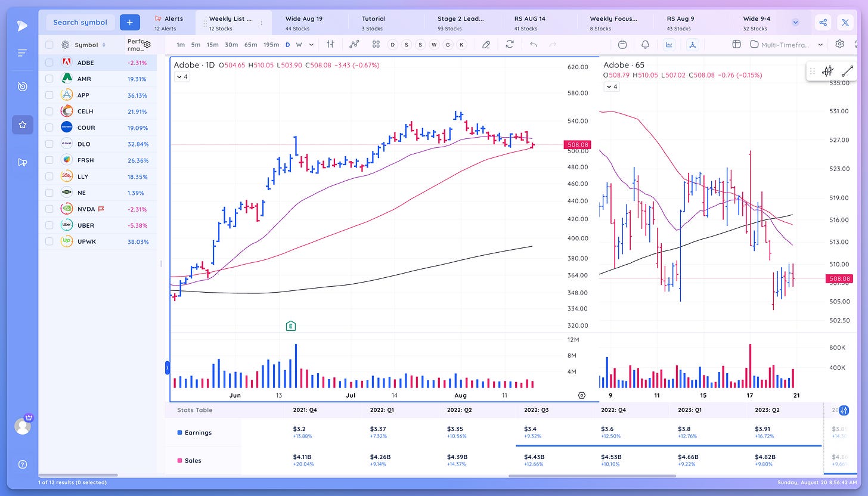Open the user profile avatar
This screenshot has height=496, width=868.
(23, 426)
